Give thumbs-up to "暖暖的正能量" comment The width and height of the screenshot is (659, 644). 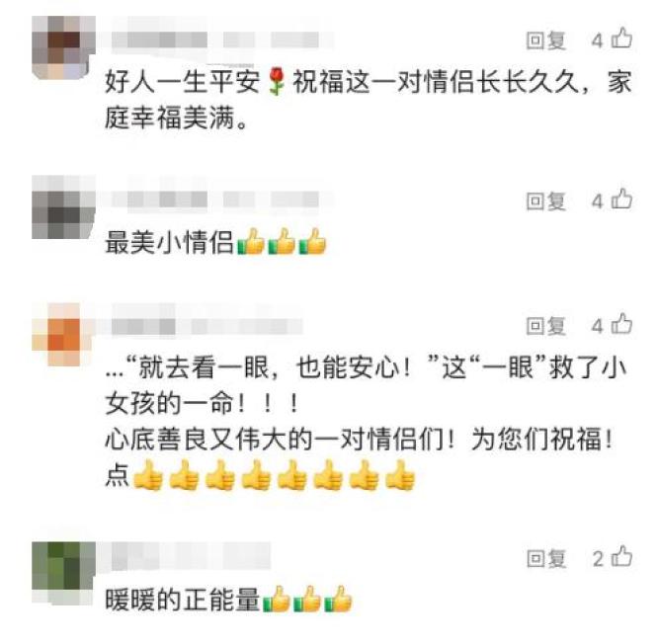(x=621, y=557)
